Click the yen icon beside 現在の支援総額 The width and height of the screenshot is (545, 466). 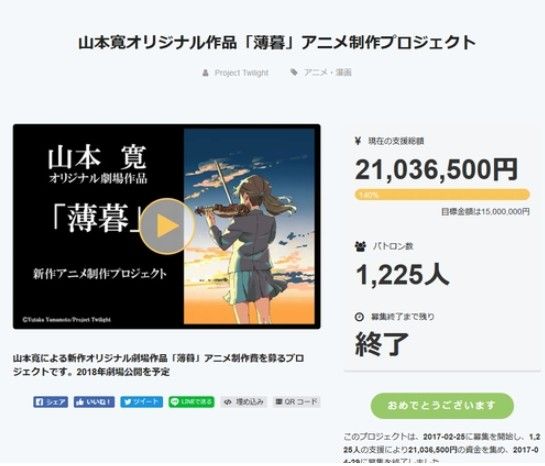click(x=358, y=141)
